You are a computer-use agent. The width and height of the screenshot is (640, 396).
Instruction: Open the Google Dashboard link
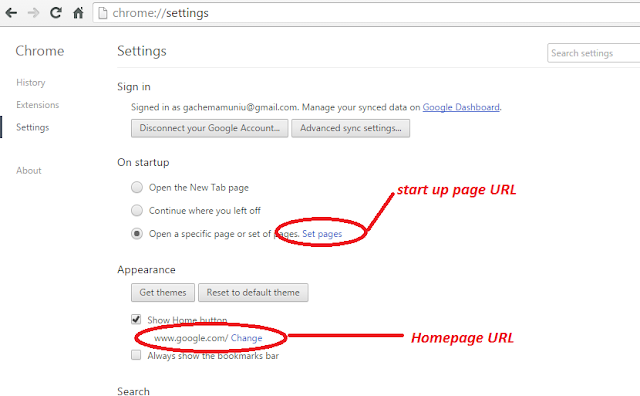point(461,107)
